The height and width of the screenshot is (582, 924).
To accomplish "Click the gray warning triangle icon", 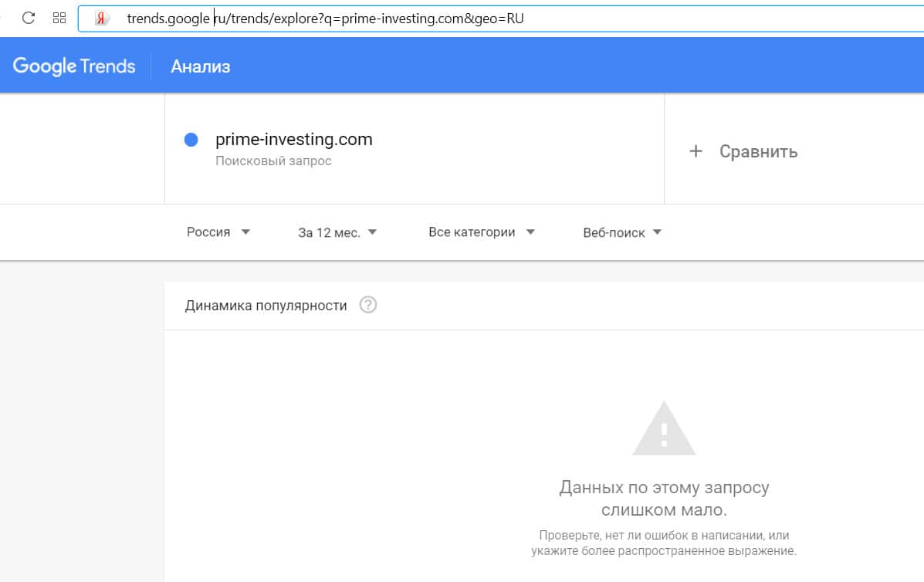I will click(x=664, y=428).
